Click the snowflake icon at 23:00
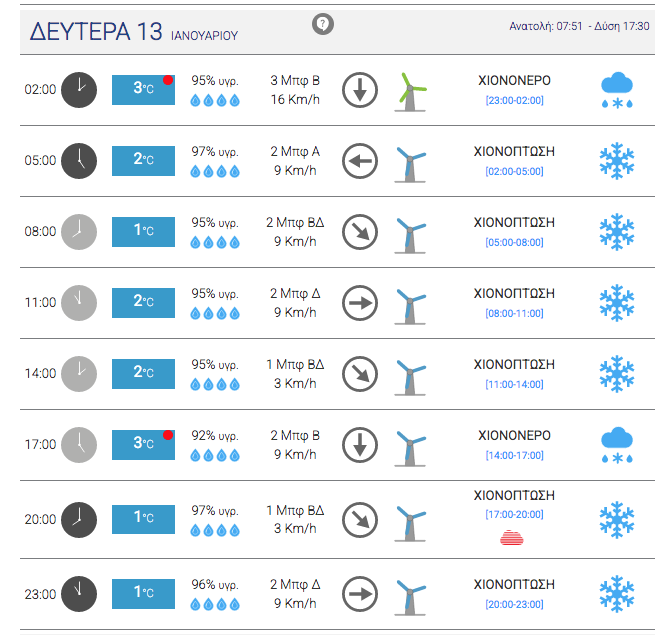The width and height of the screenshot is (659, 635). pos(616,594)
